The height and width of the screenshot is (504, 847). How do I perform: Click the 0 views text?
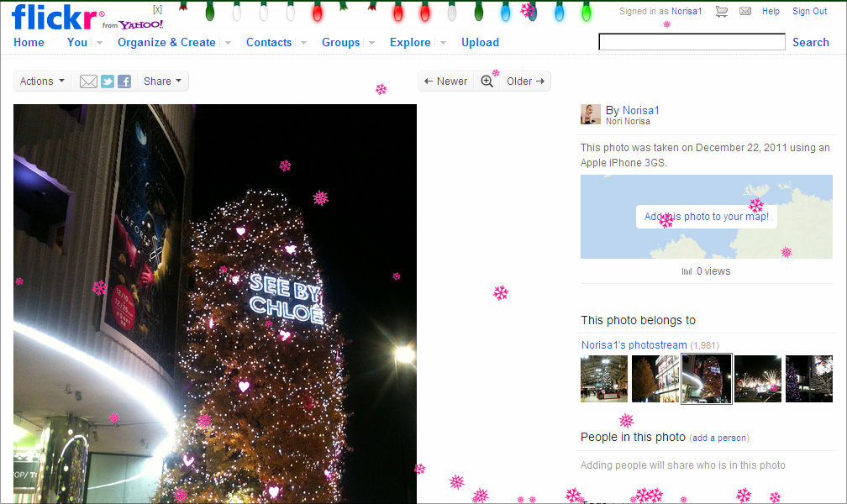point(713,271)
